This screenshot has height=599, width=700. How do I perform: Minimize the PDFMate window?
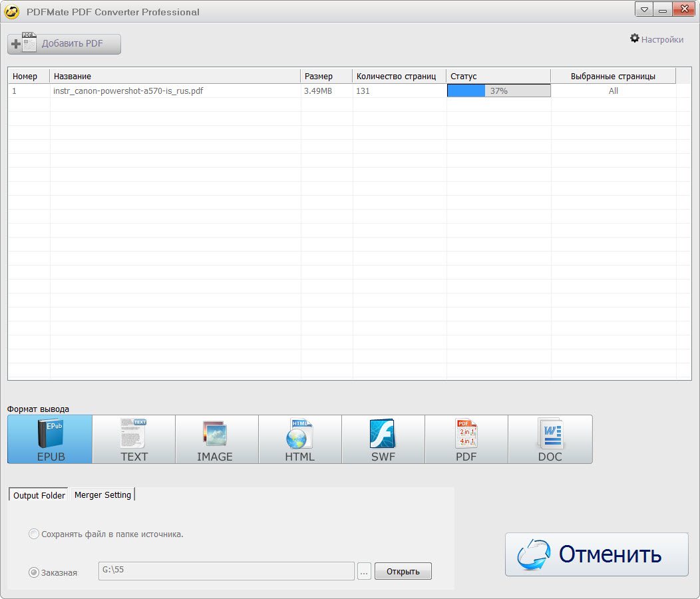(663, 9)
